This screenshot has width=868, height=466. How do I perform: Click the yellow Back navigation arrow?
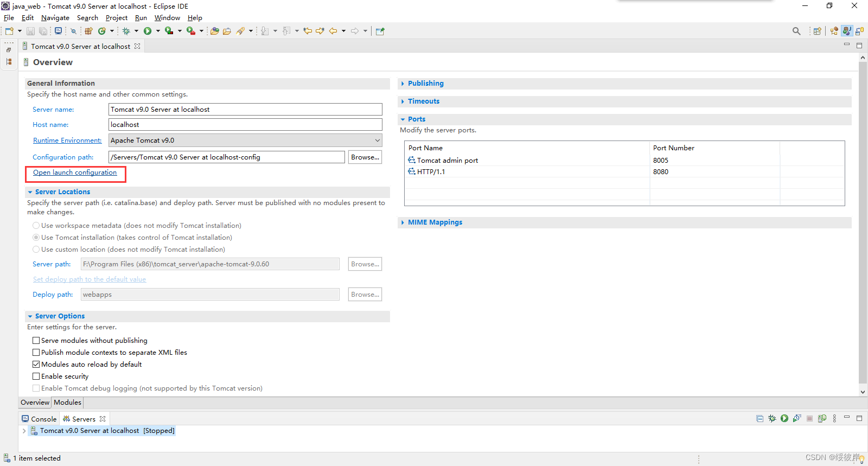(333, 31)
